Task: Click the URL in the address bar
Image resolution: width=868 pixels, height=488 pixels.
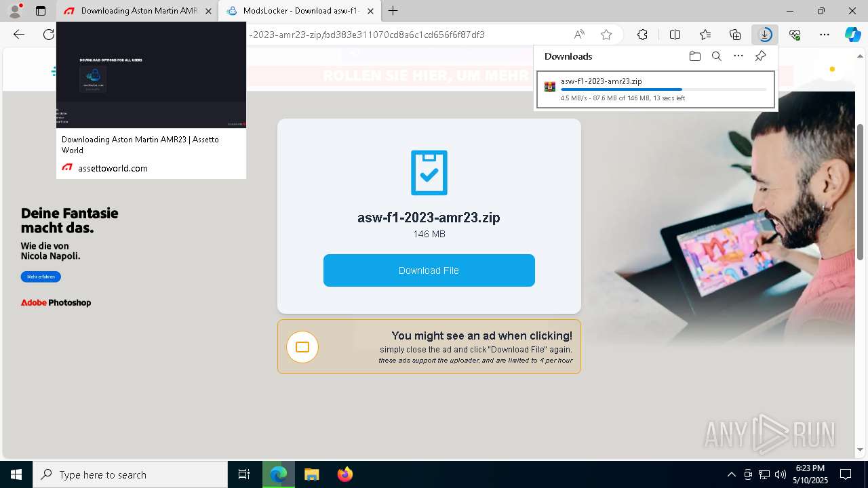Action: point(366,35)
